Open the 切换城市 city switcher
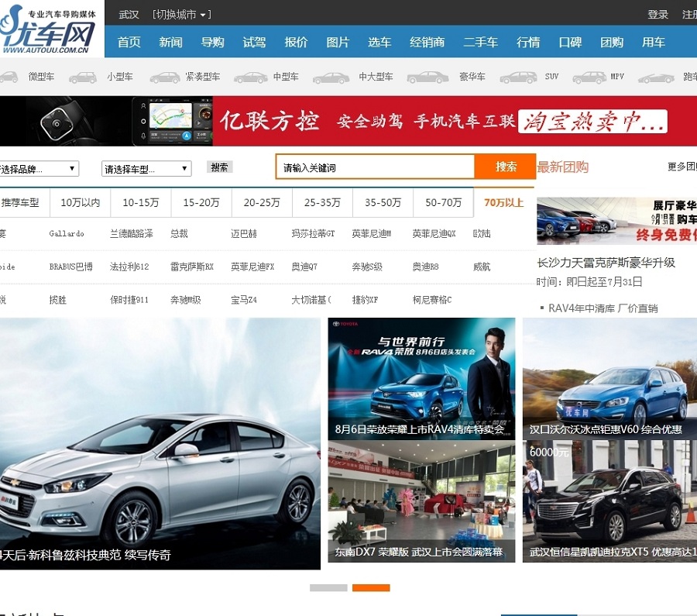The image size is (697, 616). [181, 15]
